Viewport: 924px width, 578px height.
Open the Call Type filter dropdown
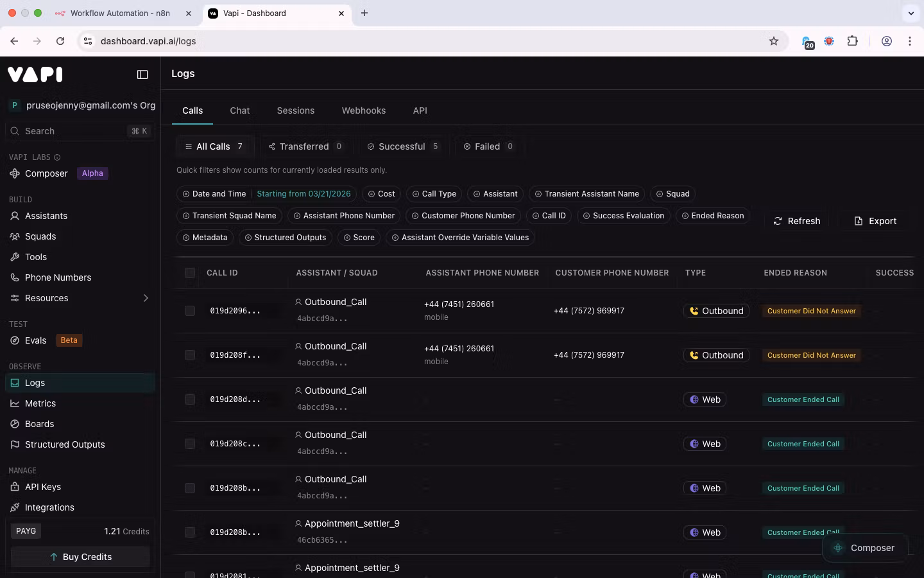[434, 194]
